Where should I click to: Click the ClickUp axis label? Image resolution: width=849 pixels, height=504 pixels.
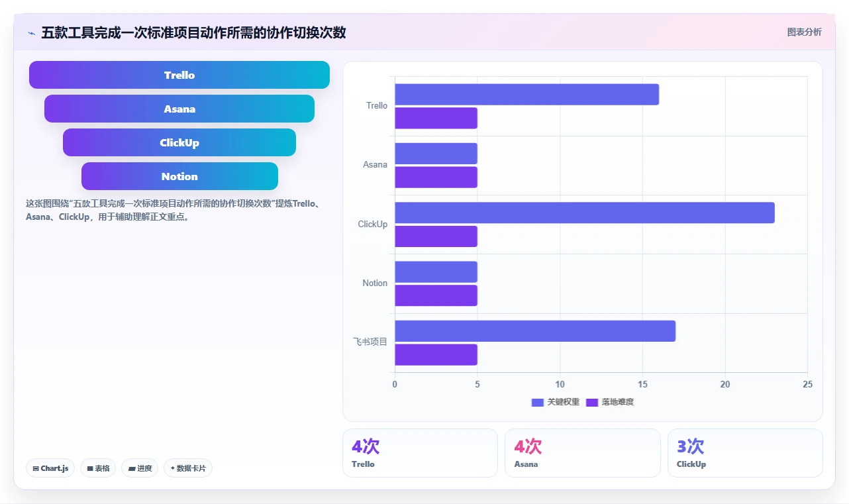pyautogui.click(x=373, y=225)
